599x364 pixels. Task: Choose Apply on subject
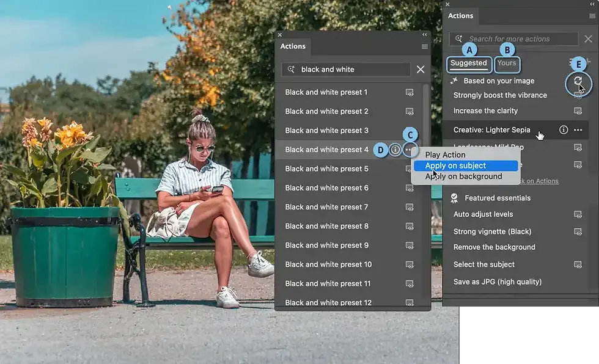pos(466,166)
